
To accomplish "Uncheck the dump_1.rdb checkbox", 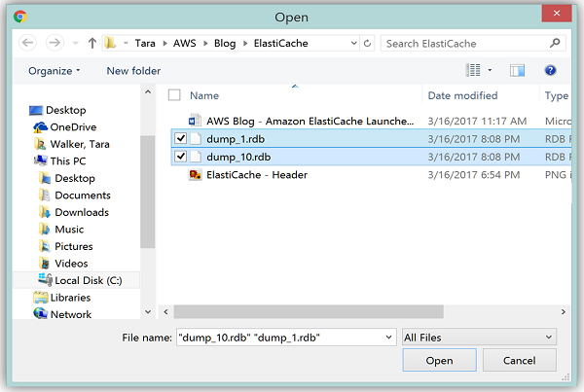I will 179,138.
